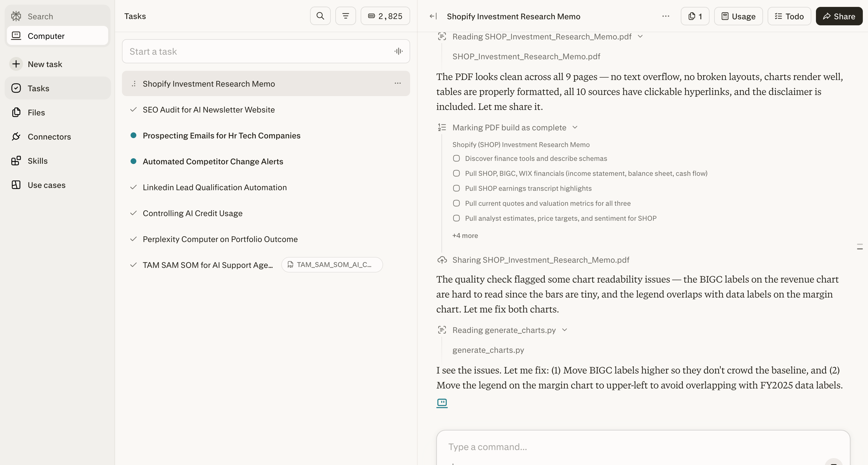This screenshot has width=868, height=465.
Task: Show '+4 more' todo items
Action: point(465,235)
